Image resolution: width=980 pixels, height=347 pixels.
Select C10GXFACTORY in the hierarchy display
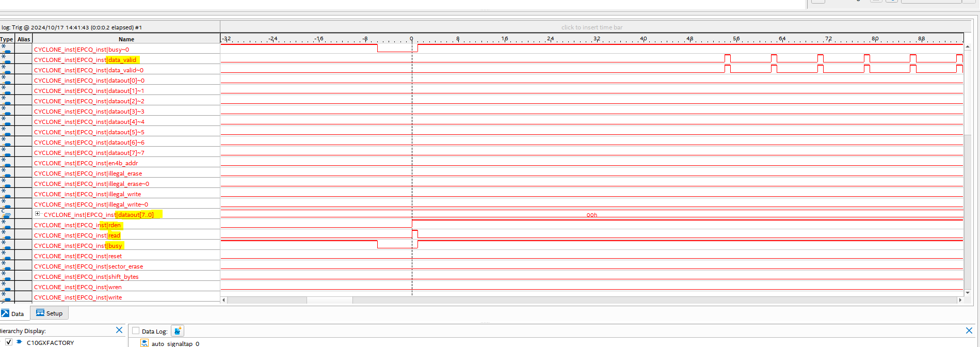[x=50, y=342]
